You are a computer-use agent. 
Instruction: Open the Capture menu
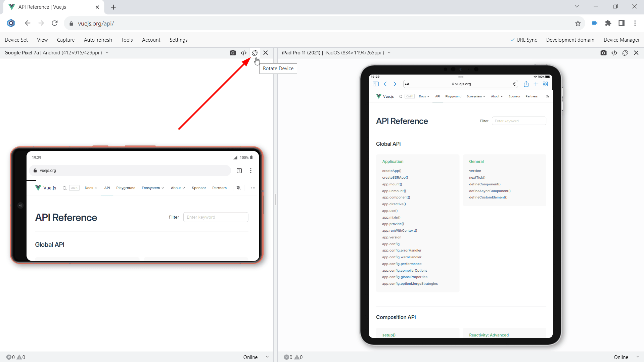point(66,40)
